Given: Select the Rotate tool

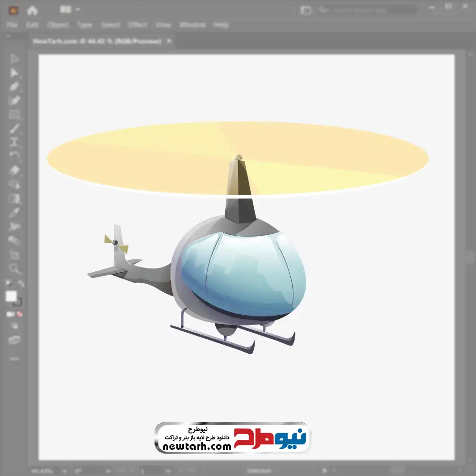Looking at the screenshot, I should pos(14,156).
